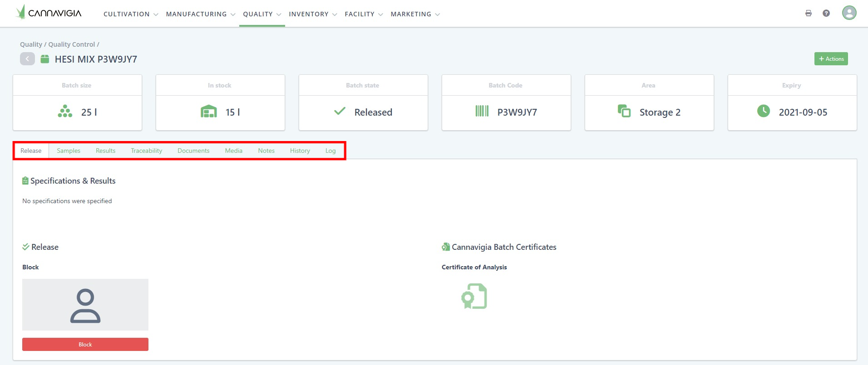The image size is (868, 365).
Task: Click the In stock warehouse icon
Action: tap(209, 112)
